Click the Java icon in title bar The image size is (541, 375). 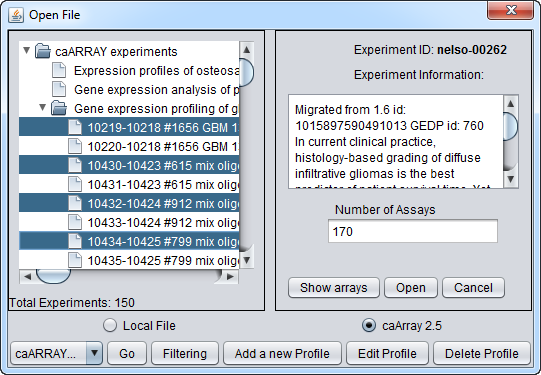point(16,15)
